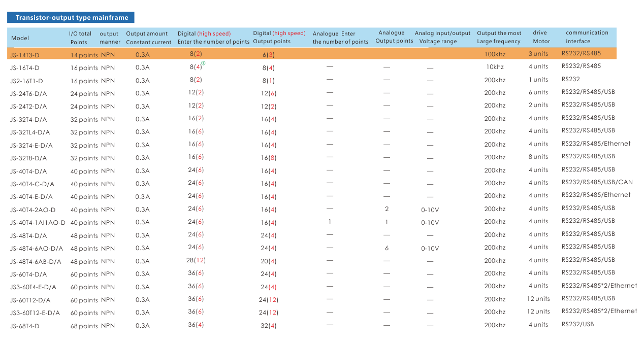
Task: Click the 'Model' column header
Action: pos(20,38)
